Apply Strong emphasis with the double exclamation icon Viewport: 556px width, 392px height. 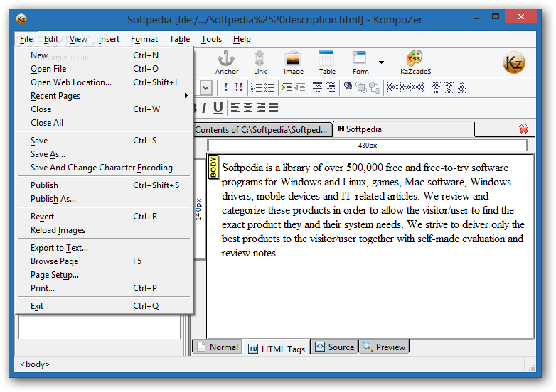pyautogui.click(x=239, y=87)
